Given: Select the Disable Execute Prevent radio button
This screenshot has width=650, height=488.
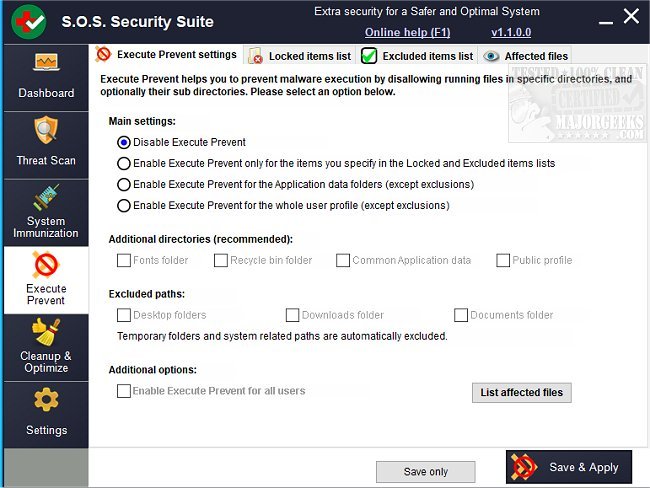Looking at the screenshot, I should pos(124,142).
